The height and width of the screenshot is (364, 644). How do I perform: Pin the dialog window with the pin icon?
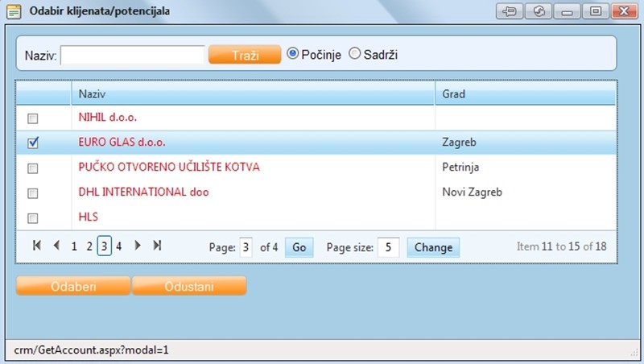[510, 11]
